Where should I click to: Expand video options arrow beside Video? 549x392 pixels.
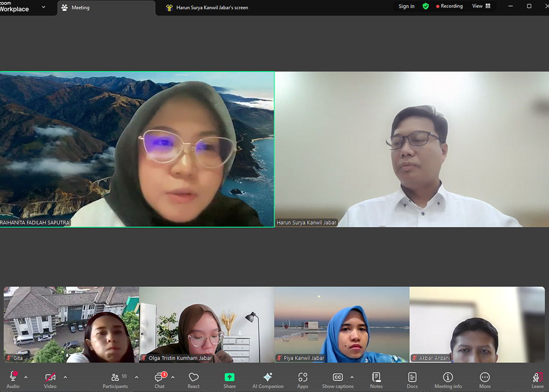tap(65, 377)
